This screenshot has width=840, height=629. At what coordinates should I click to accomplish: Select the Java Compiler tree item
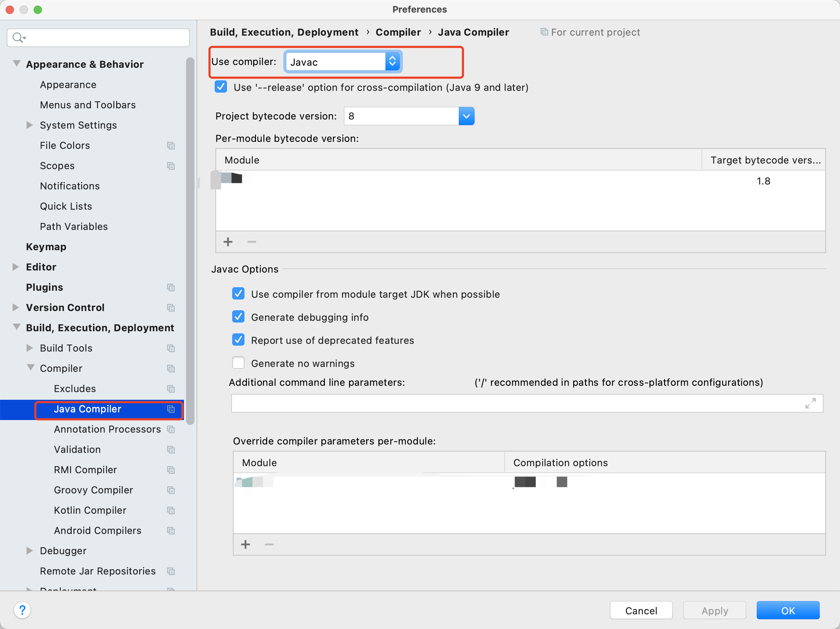[92, 409]
